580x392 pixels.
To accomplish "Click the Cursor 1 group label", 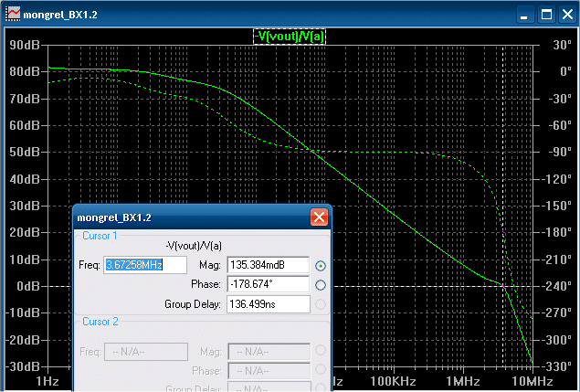I will tap(100, 236).
